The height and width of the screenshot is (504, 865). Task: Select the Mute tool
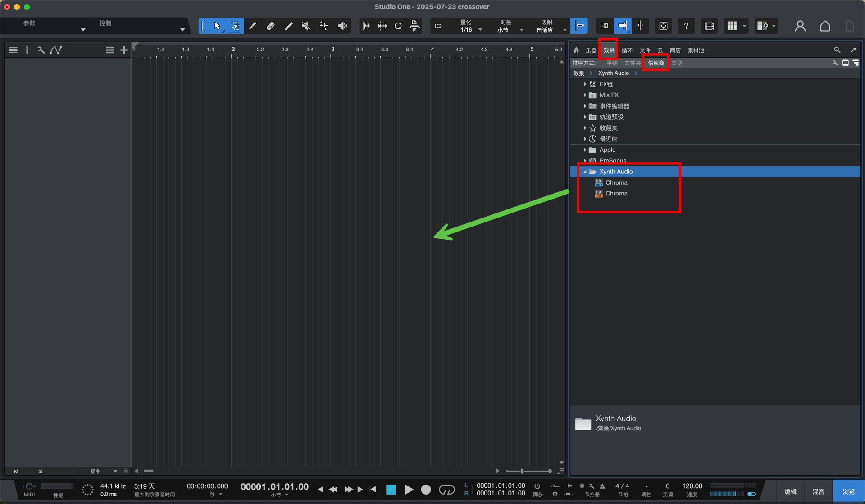[x=306, y=26]
